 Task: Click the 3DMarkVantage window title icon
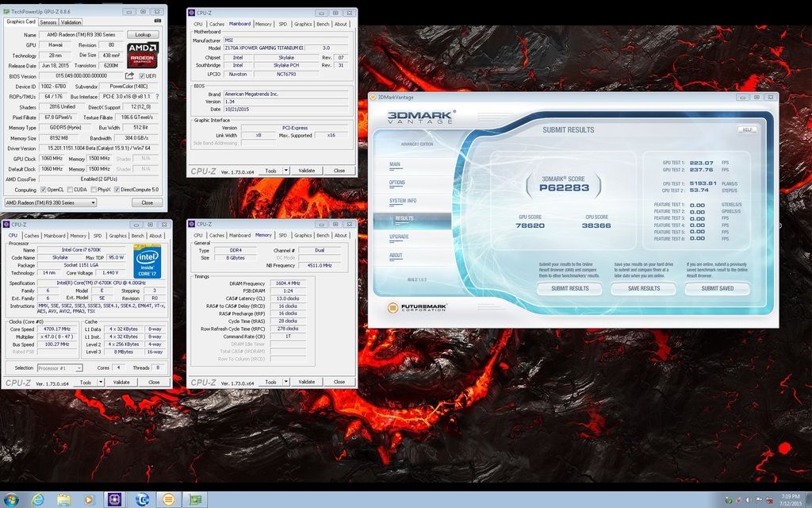click(373, 97)
